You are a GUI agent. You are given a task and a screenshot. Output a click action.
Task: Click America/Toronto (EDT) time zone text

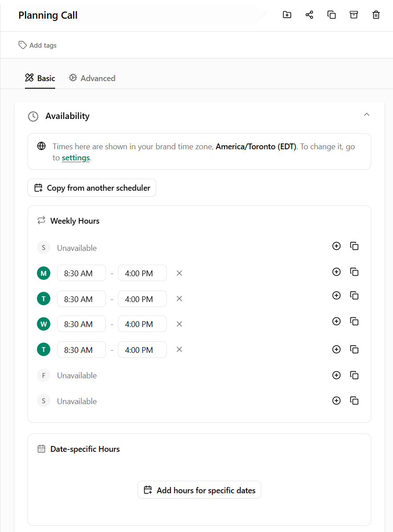256,147
